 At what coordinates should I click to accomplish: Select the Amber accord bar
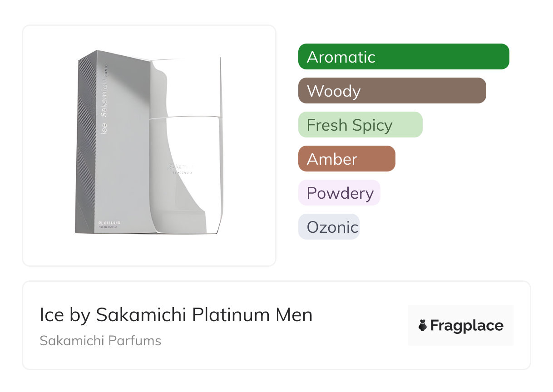pyautogui.click(x=346, y=159)
